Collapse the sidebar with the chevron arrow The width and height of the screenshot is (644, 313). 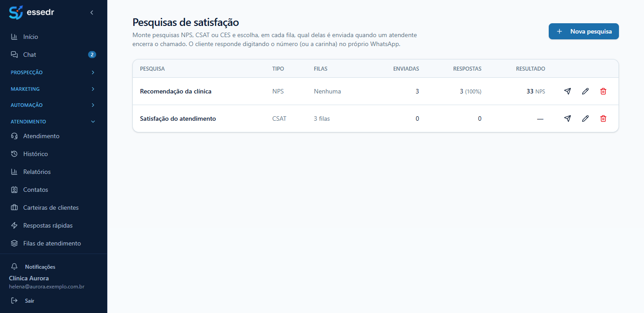pyautogui.click(x=92, y=13)
